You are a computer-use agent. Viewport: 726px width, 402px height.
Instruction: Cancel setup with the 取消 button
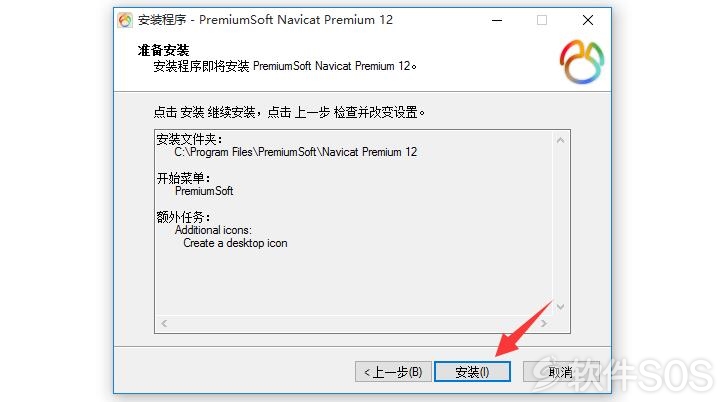pyautogui.click(x=561, y=372)
